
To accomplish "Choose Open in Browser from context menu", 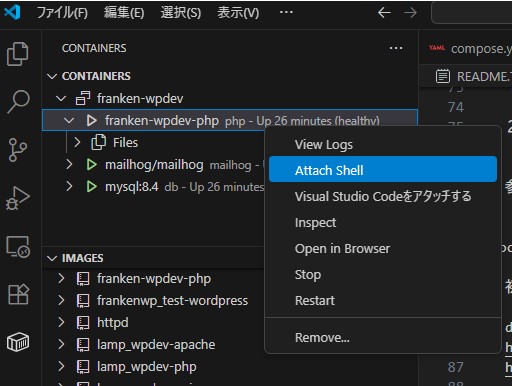I will [x=383, y=248].
